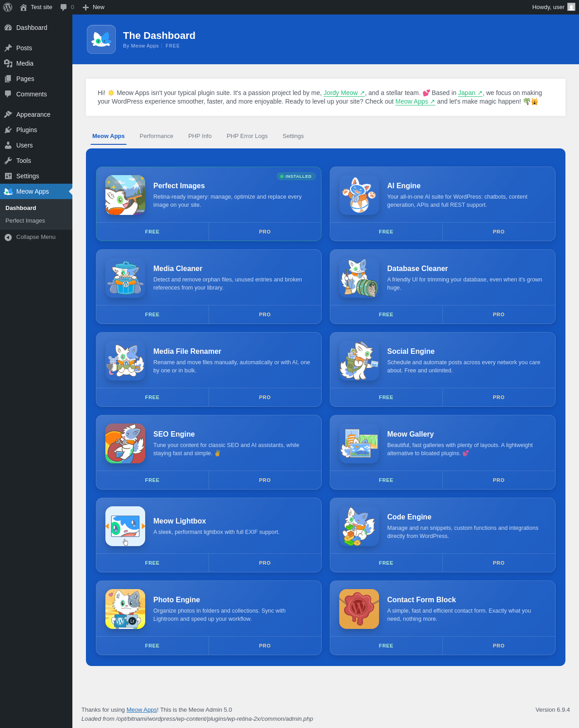Open Meow Apps in the sidebar menu
The image size is (579, 728).
tap(36, 191)
